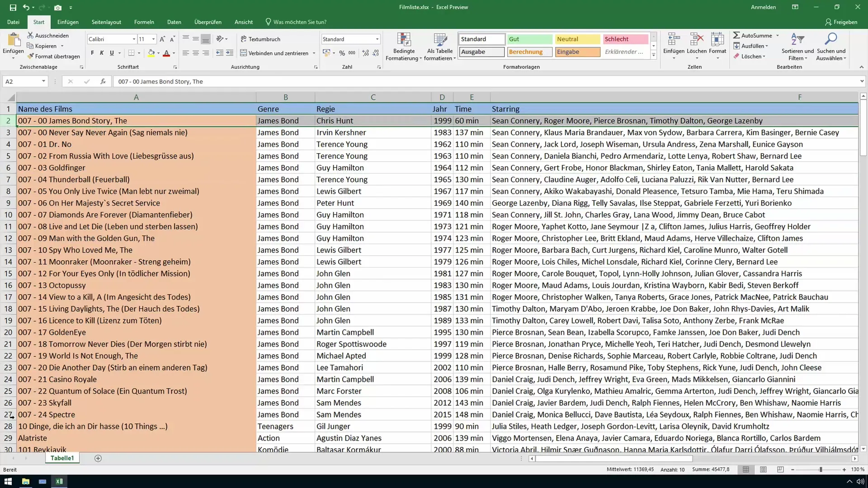Align text to bottom of cell
868x488 pixels.
206,39
